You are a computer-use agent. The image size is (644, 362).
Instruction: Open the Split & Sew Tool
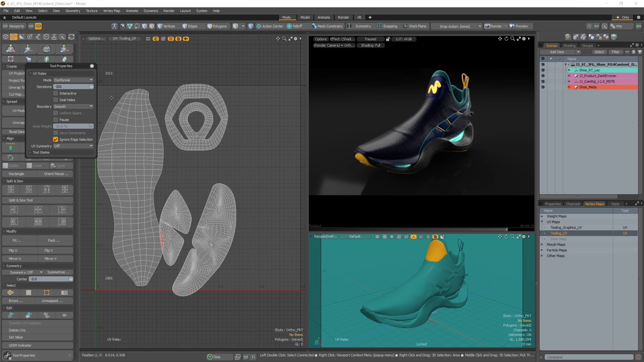(x=37, y=200)
